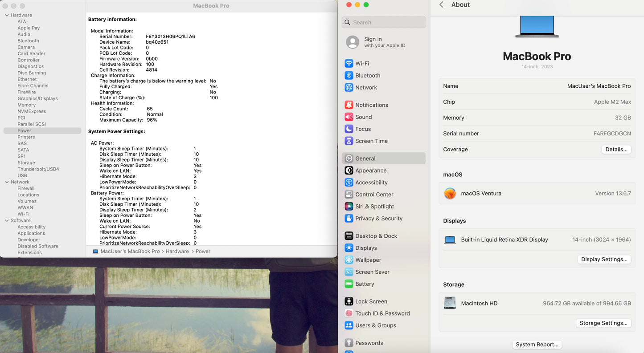Viewport: 644px width, 353px height.
Task: Select Thunderbolt/USB4 in sidebar
Action: [38, 169]
